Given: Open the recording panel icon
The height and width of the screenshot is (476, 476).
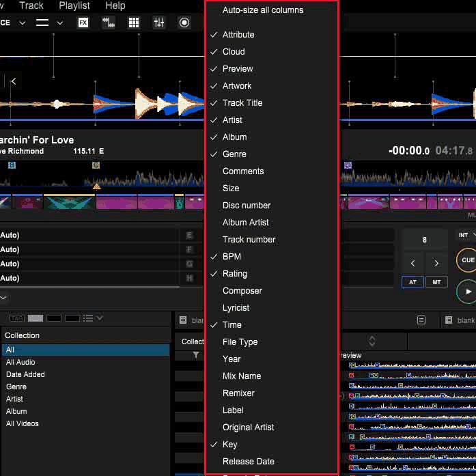Looking at the screenshot, I should click(x=184, y=23).
